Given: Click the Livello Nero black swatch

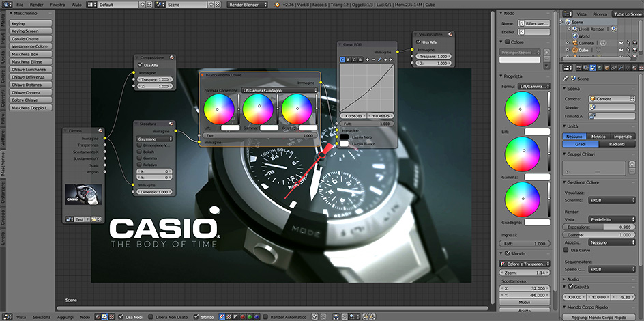Looking at the screenshot, I should click(344, 137).
